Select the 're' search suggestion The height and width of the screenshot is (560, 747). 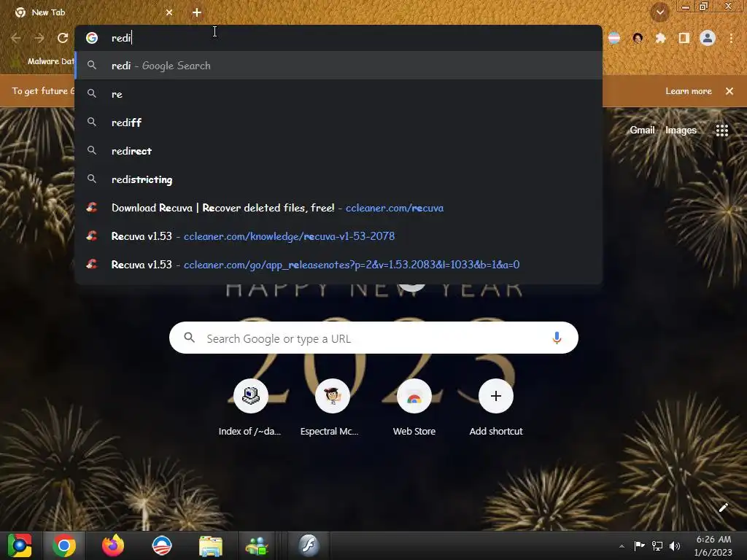point(338,94)
